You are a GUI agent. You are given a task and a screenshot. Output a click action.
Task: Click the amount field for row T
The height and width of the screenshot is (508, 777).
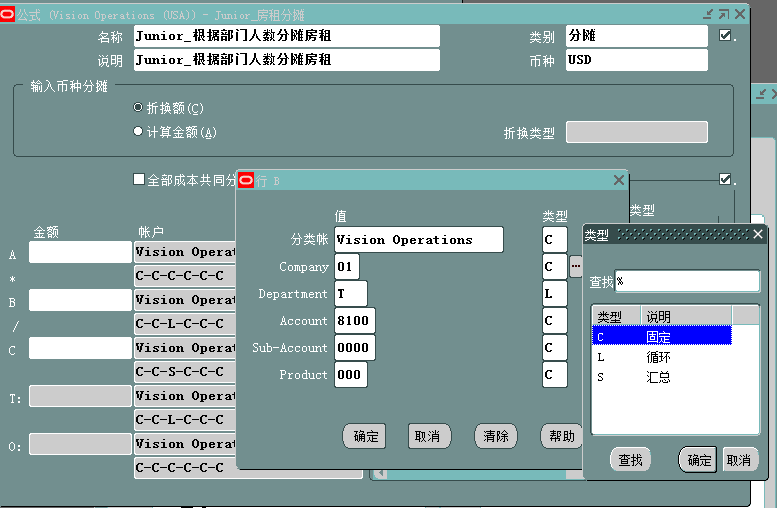(80, 396)
